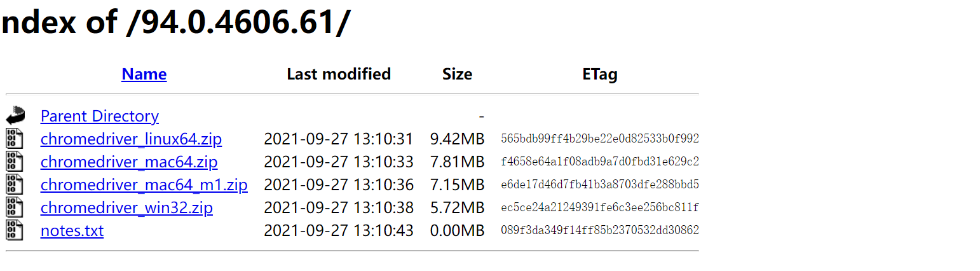Click the file icon beside chromedriver_mac64_m1.zip
Viewport: 980px width, 271px height.
click(15, 184)
